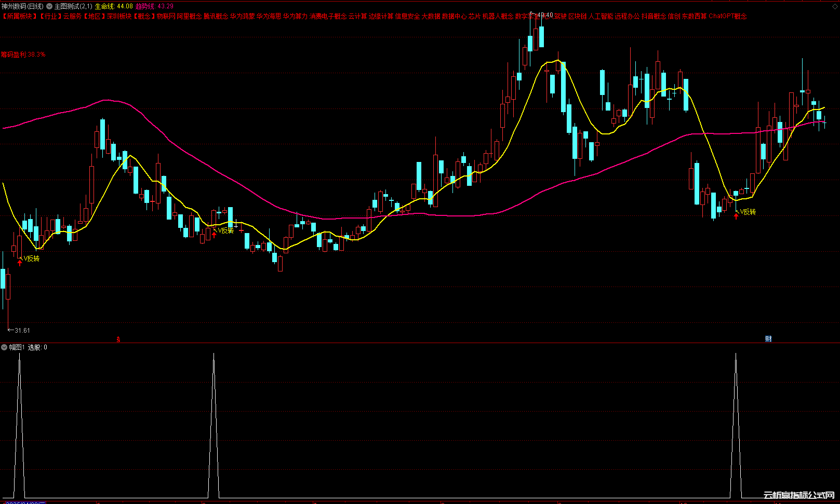
Task: Open the 深圳板块 region tag
Action: point(119,16)
